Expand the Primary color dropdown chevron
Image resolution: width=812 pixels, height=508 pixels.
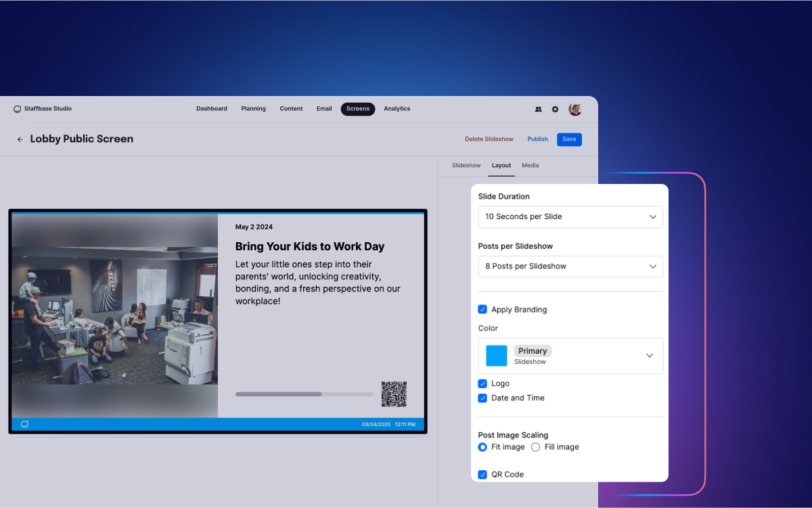(649, 356)
